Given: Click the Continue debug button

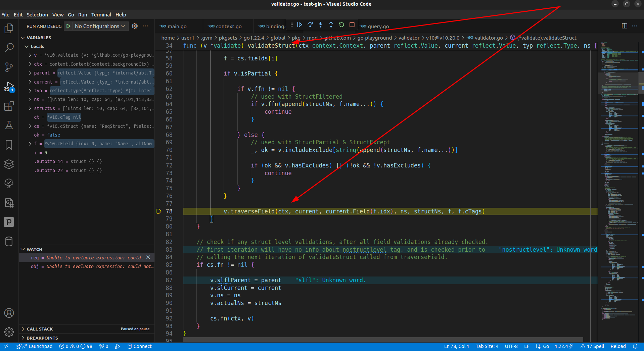Looking at the screenshot, I should [300, 25].
